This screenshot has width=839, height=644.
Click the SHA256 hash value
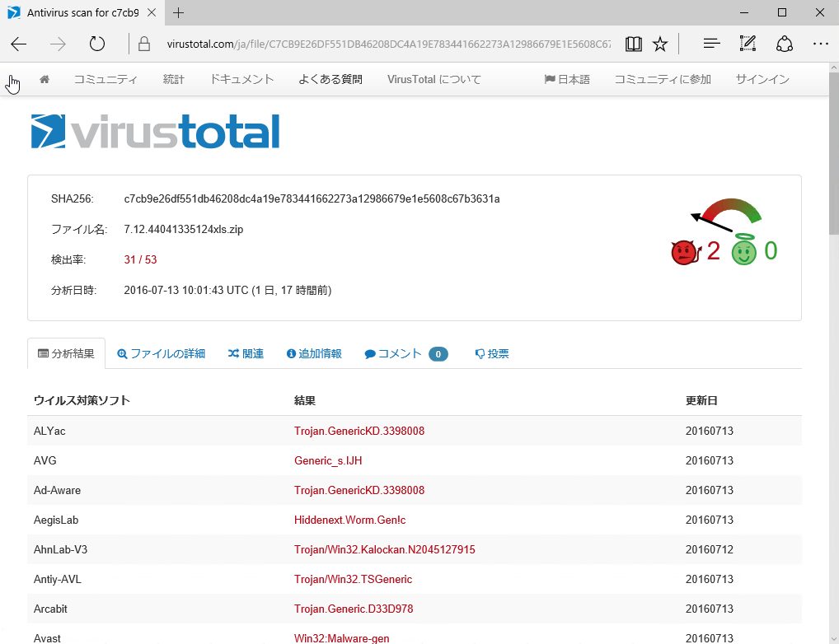312,199
